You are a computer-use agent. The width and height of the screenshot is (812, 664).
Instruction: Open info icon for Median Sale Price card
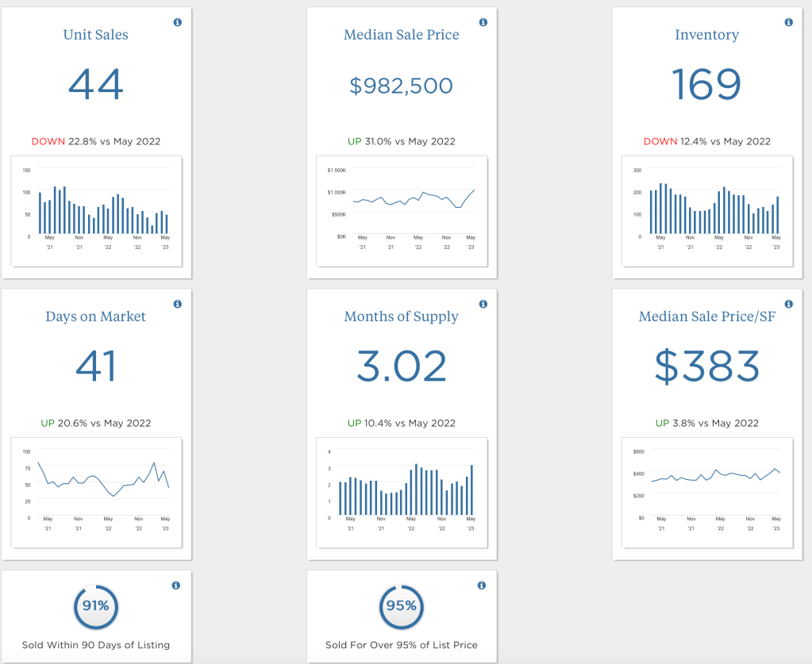(x=483, y=22)
